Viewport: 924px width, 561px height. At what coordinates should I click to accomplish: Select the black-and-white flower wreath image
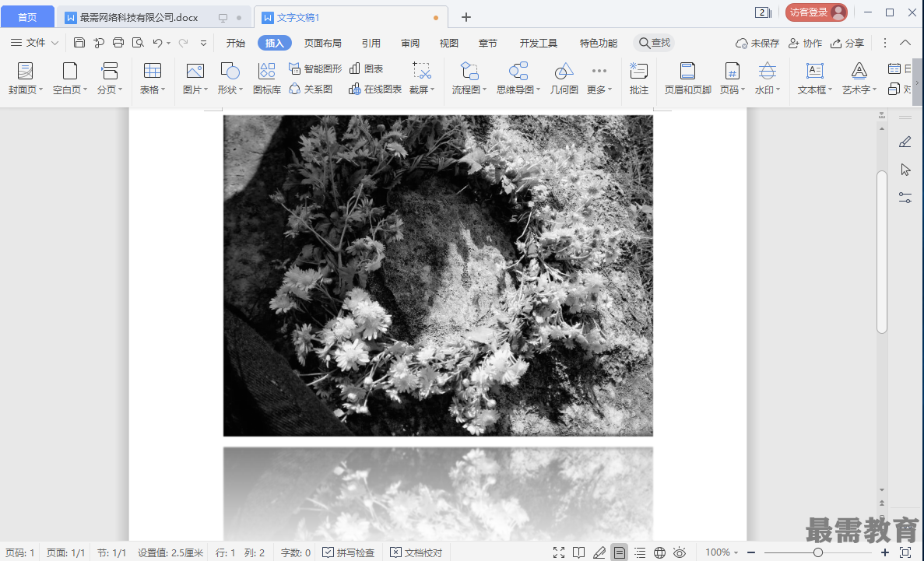point(437,275)
